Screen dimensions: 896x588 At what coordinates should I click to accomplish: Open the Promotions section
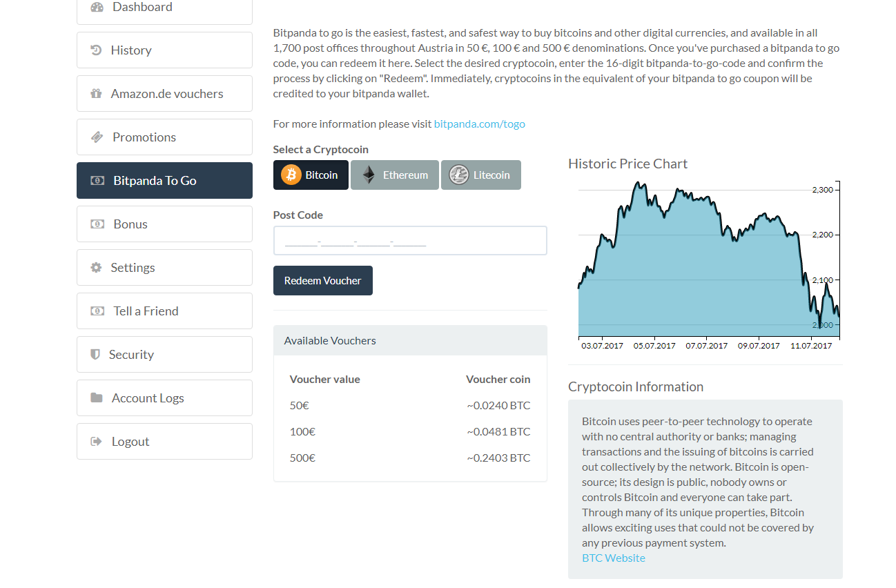click(x=164, y=137)
